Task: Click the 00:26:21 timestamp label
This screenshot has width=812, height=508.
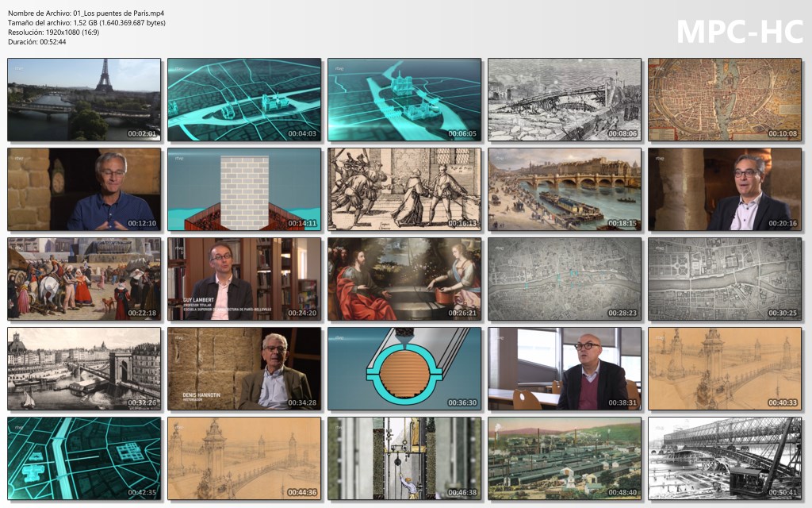Action: click(462, 313)
